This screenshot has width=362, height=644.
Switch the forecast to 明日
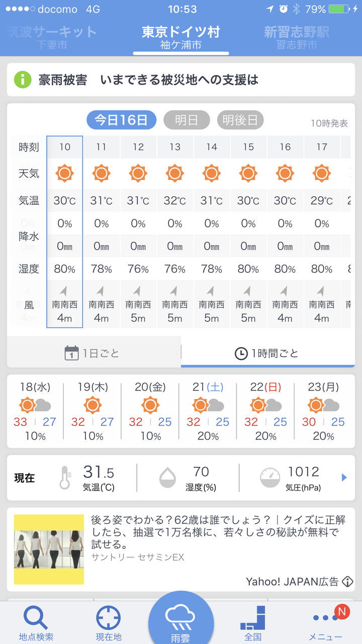(186, 120)
